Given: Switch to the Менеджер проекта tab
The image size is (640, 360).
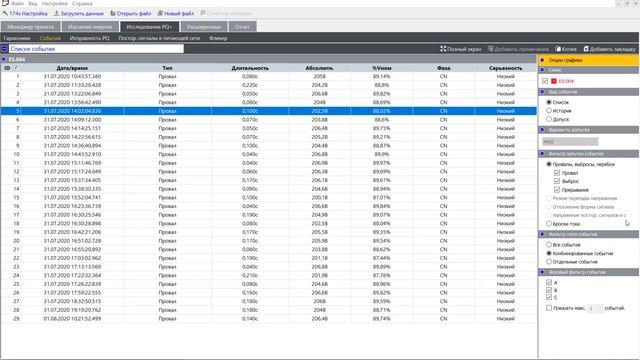Looking at the screenshot, I should coord(31,27).
